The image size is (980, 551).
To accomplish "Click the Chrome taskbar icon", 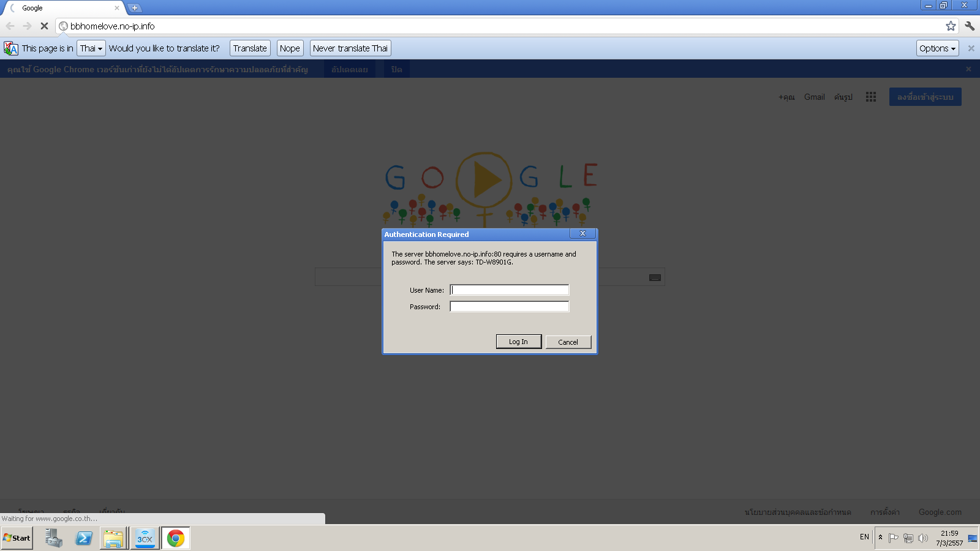I will [x=176, y=538].
